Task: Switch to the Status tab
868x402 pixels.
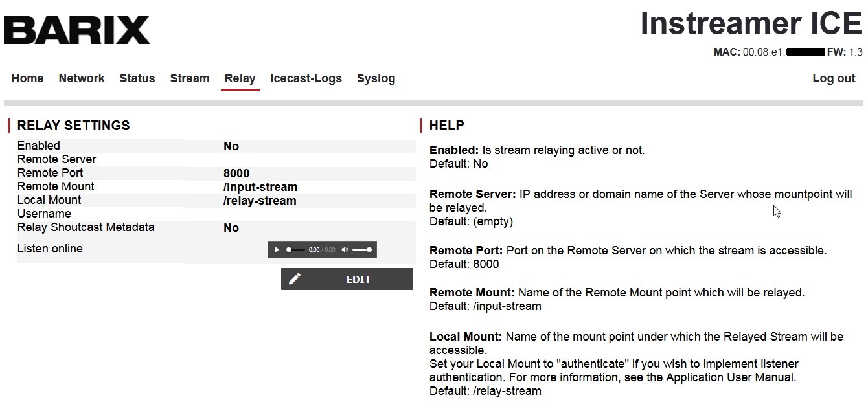Action: pos(137,78)
